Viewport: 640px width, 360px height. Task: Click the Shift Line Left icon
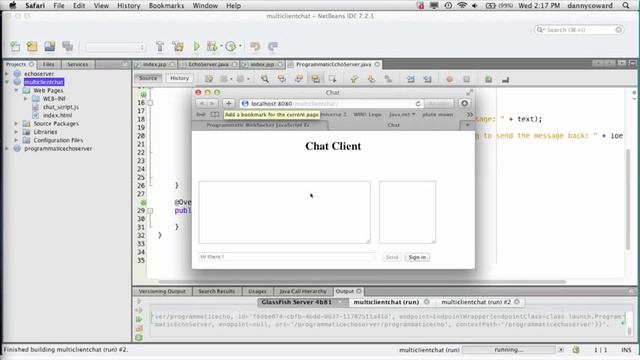411,79
